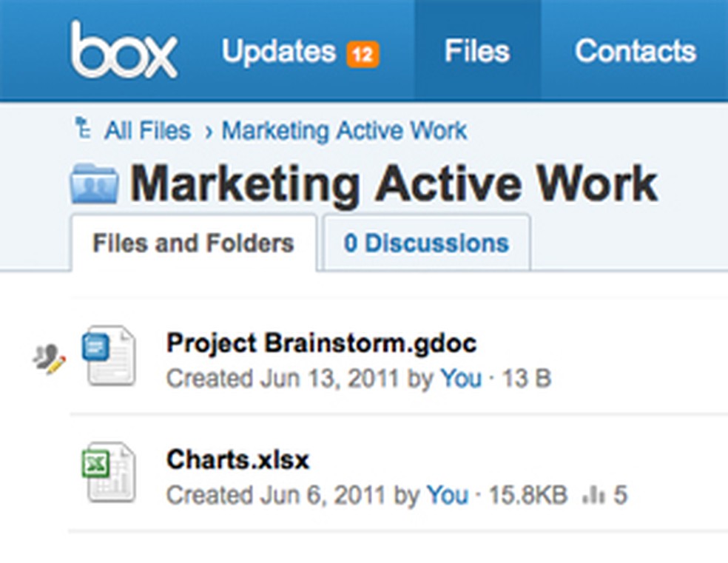Click You link beside Charts.xlsx creation date

pyautogui.click(x=447, y=496)
